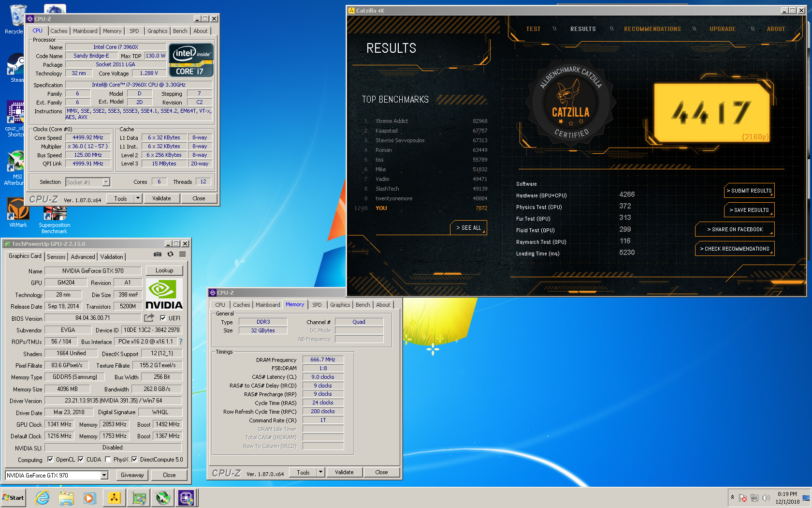Open Internet Explorer in taskbar
Viewport: 812px width, 508px height.
43,498
